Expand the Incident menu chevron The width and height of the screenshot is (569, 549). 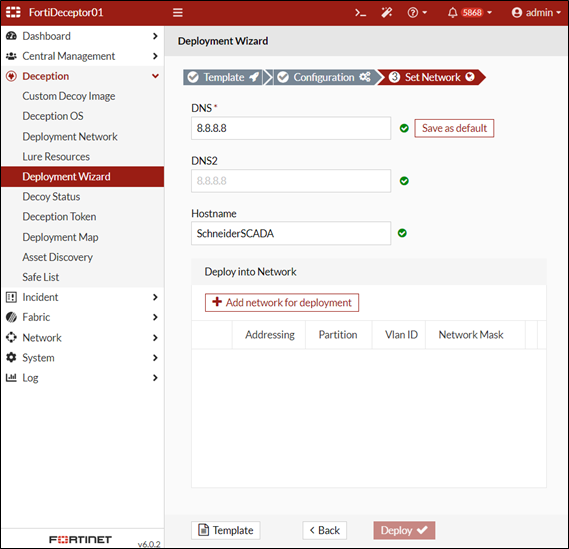tap(155, 297)
